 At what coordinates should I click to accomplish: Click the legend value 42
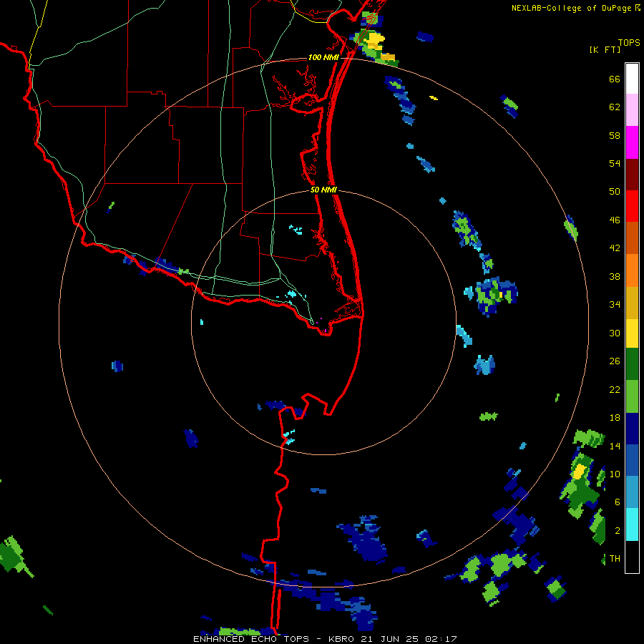615,248
